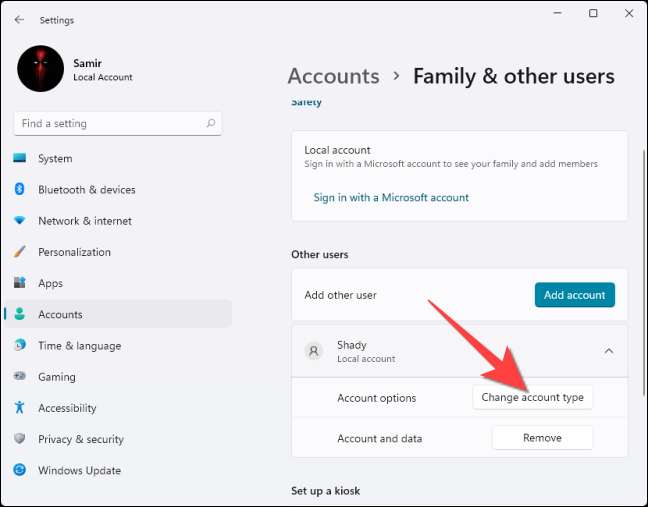Click the search magnifier icon
Screen dimensions: 648x507
(x=210, y=124)
